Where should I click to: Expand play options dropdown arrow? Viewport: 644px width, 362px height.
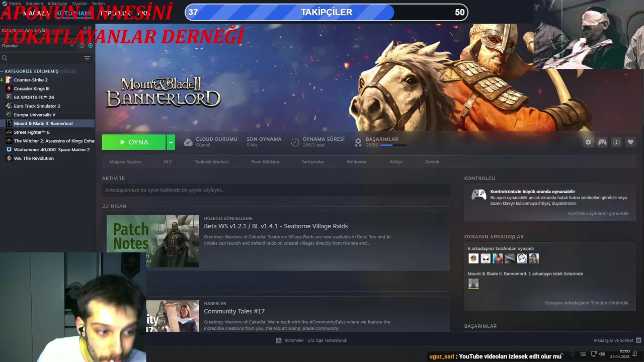[x=171, y=142]
